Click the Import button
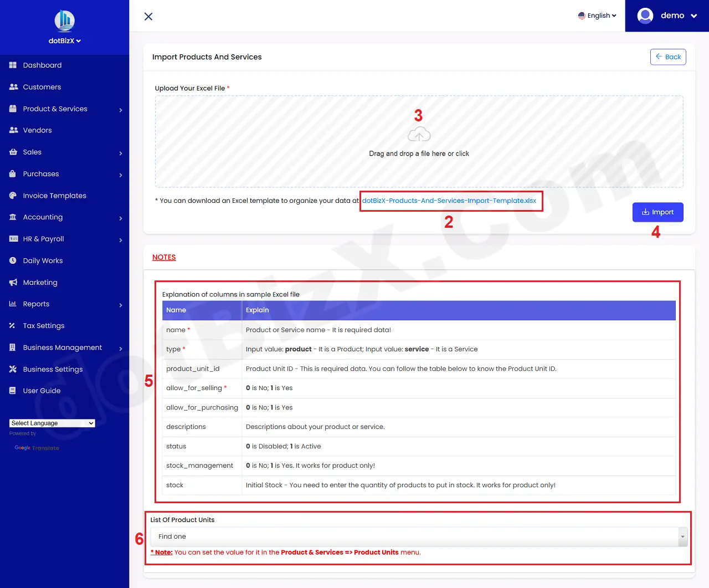Viewport: 709px width, 588px height. coord(657,212)
